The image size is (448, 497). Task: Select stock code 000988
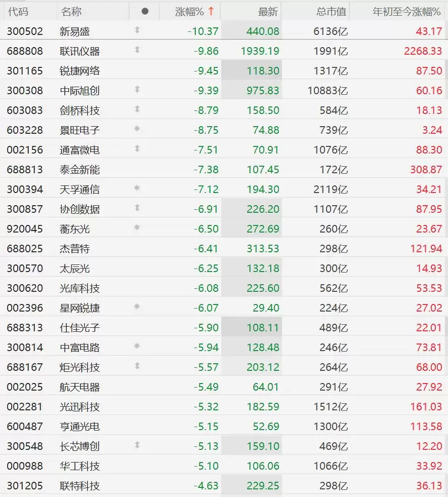25,466
